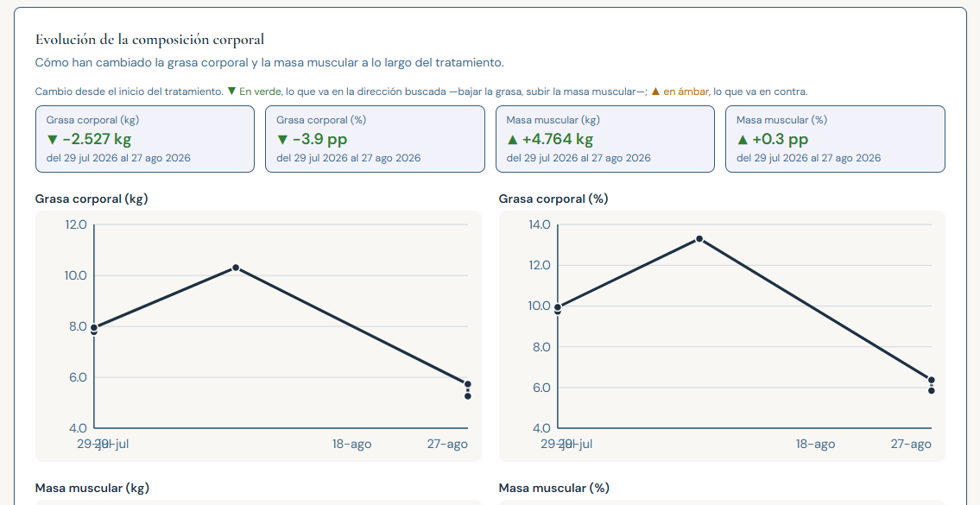Click the bottom section heading "Masa muscular (kg)"
Image resolution: width=980 pixels, height=505 pixels.
click(92, 488)
